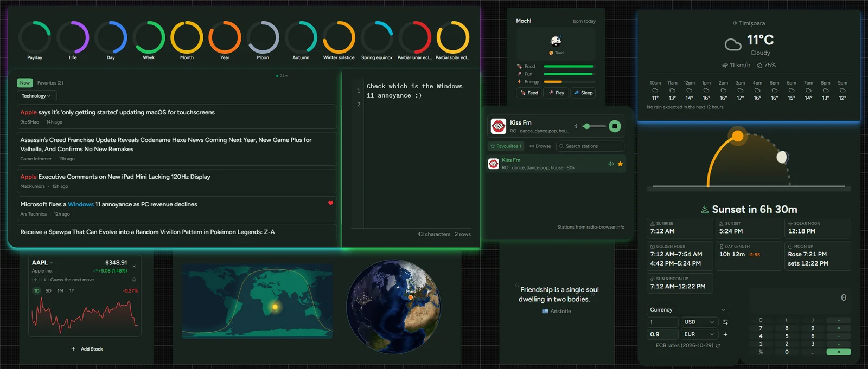Feed Mochi the pet
This screenshot has height=369, width=868.
click(x=529, y=93)
